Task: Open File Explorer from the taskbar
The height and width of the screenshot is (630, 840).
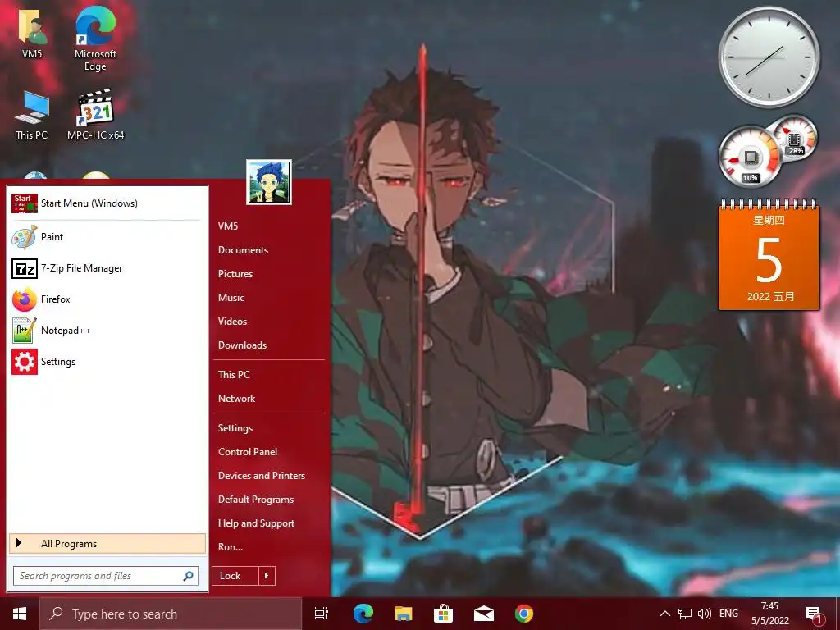Action: [x=404, y=614]
